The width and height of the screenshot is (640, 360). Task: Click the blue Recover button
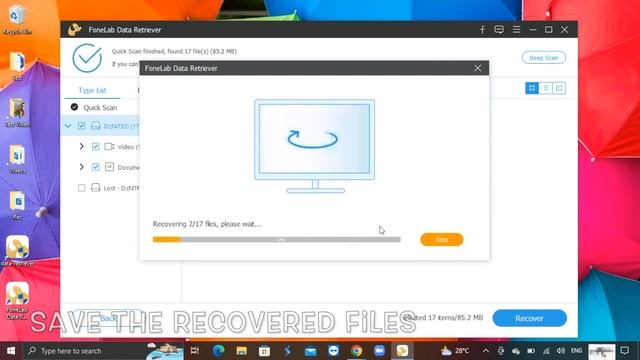pyautogui.click(x=529, y=318)
